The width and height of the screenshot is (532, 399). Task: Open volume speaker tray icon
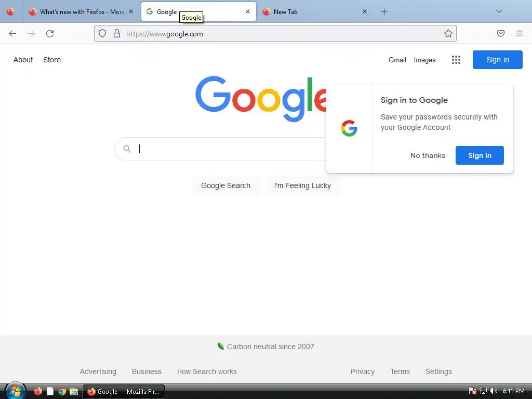pyautogui.click(x=494, y=391)
